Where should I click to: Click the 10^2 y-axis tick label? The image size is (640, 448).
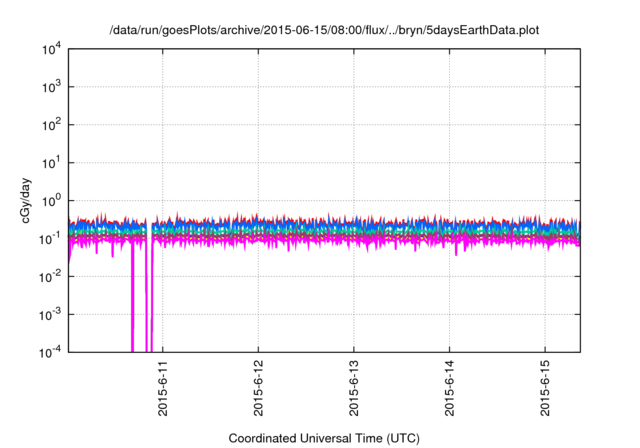click(51, 125)
